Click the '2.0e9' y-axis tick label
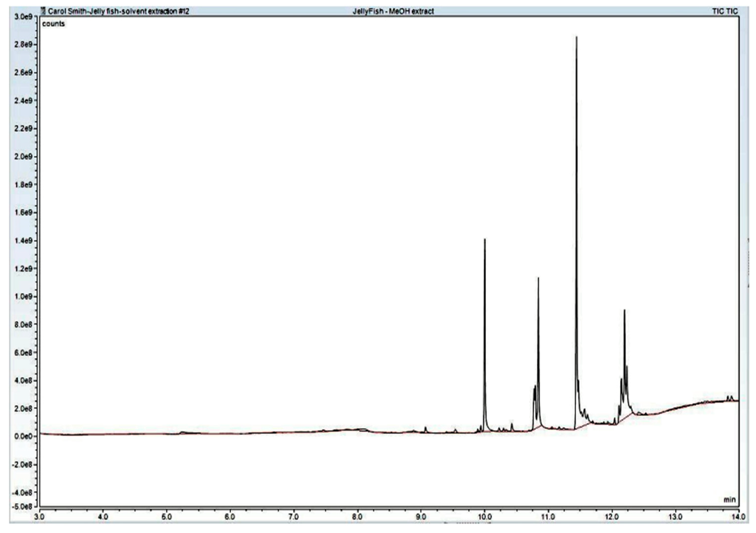The height and width of the screenshot is (533, 756). pos(24,157)
